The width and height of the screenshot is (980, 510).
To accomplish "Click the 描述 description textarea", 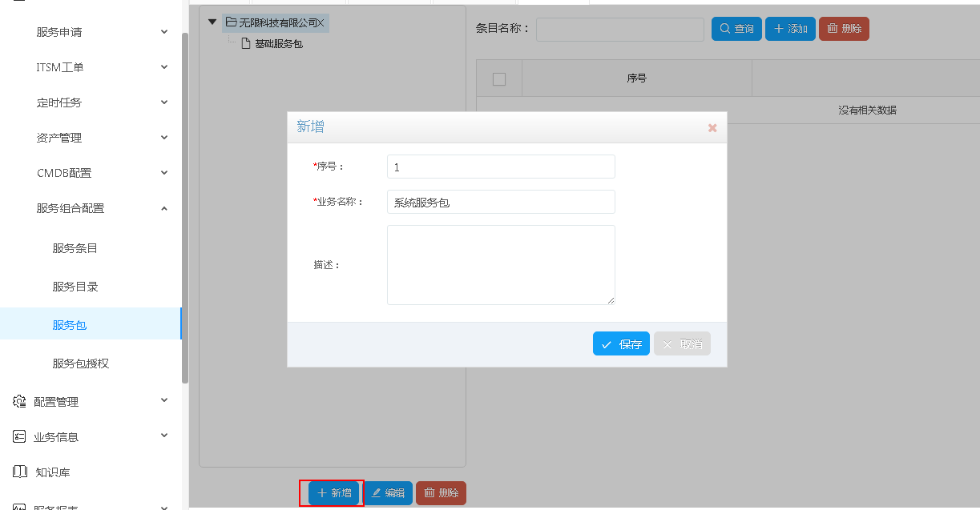I will coord(501,264).
